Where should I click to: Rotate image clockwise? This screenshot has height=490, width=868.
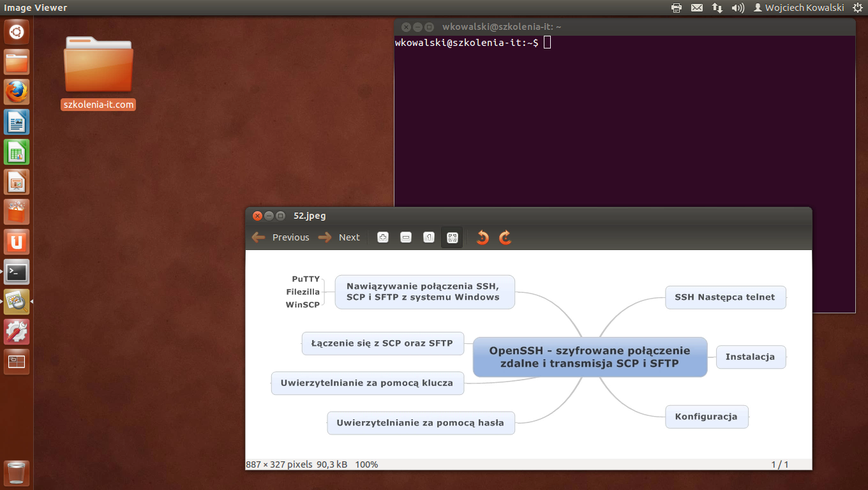pos(505,237)
